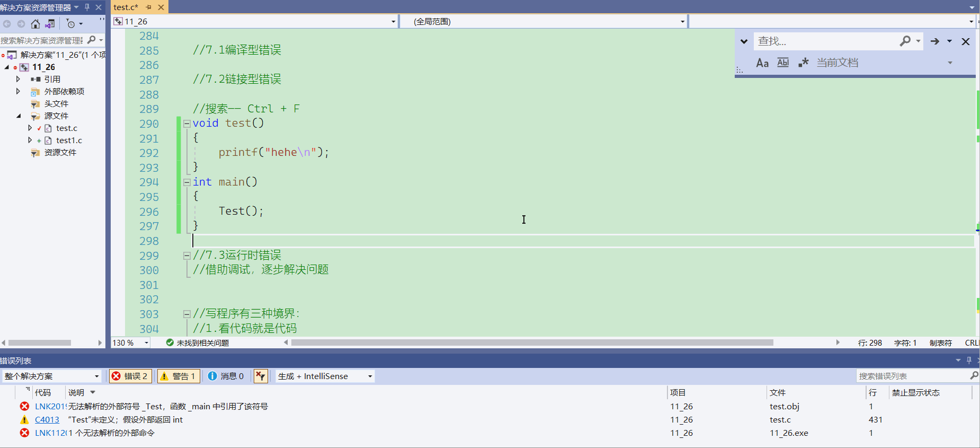Switch to the test.c* editor tab
Viewport: 980px width, 448px height.
[x=126, y=7]
